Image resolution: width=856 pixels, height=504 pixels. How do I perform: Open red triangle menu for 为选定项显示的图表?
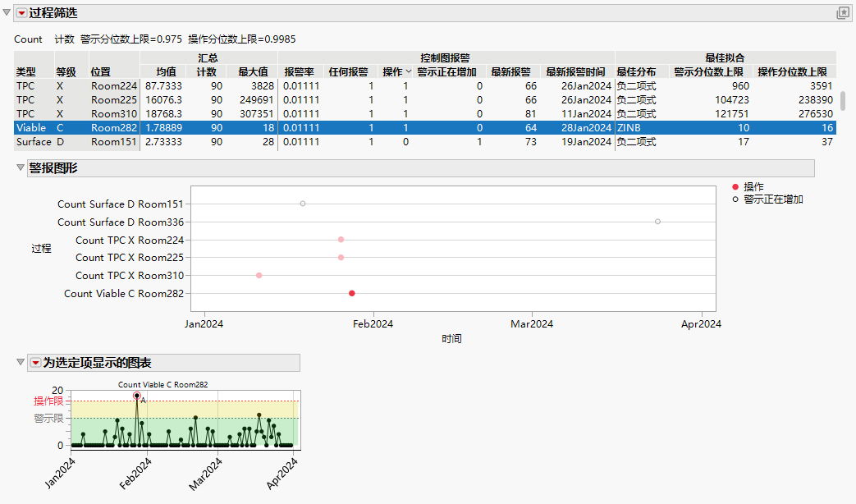pyautogui.click(x=35, y=363)
